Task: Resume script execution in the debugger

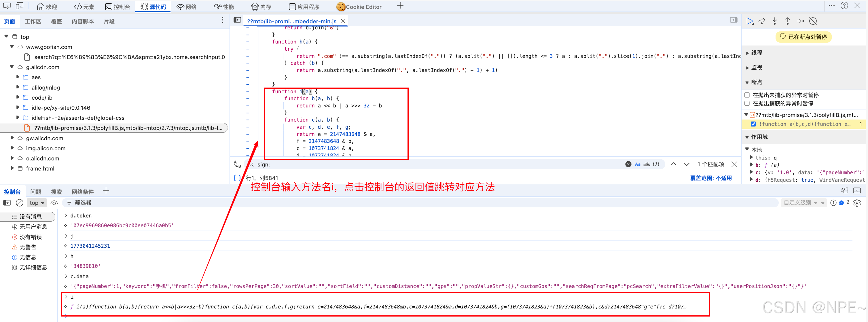Action: click(x=749, y=21)
